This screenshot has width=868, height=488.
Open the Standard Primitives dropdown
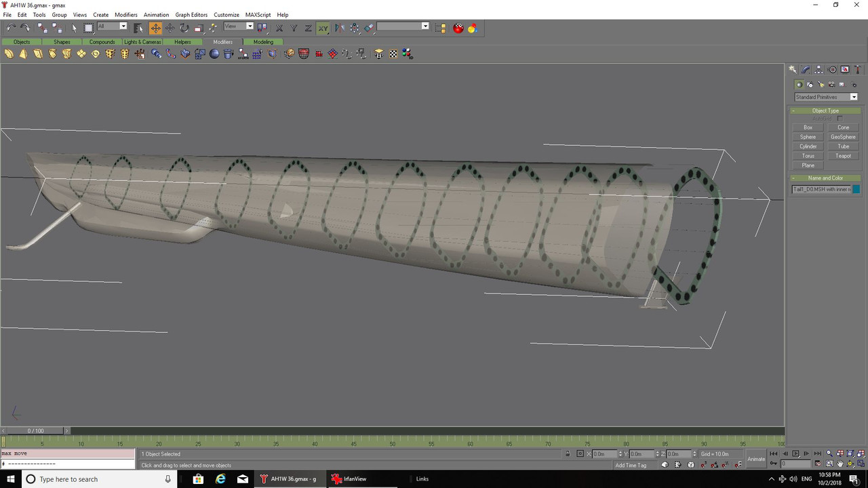click(x=826, y=97)
